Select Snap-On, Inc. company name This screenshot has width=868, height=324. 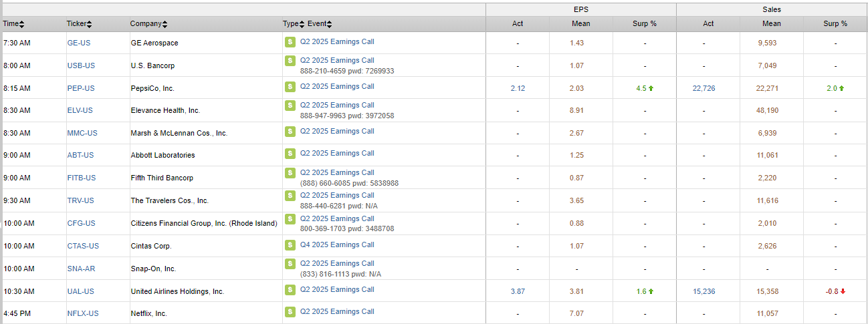pyautogui.click(x=153, y=269)
